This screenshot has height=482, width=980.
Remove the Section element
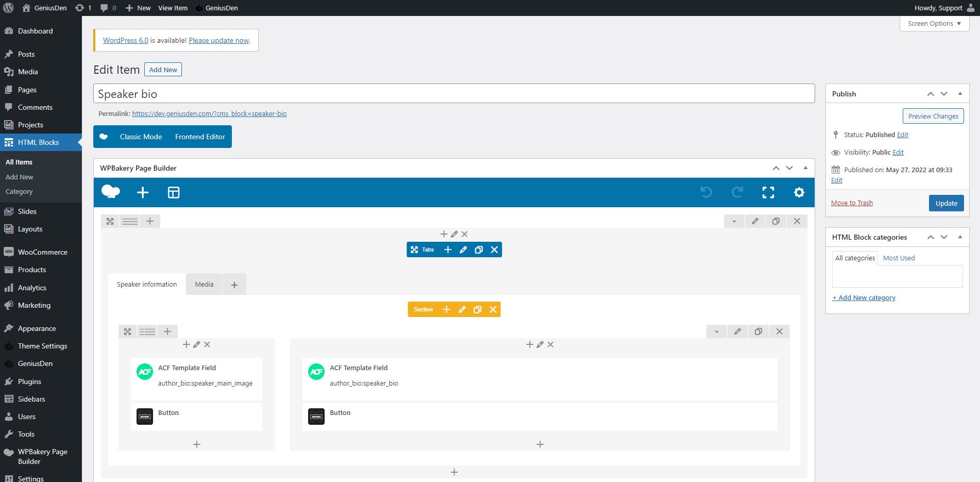tap(493, 309)
